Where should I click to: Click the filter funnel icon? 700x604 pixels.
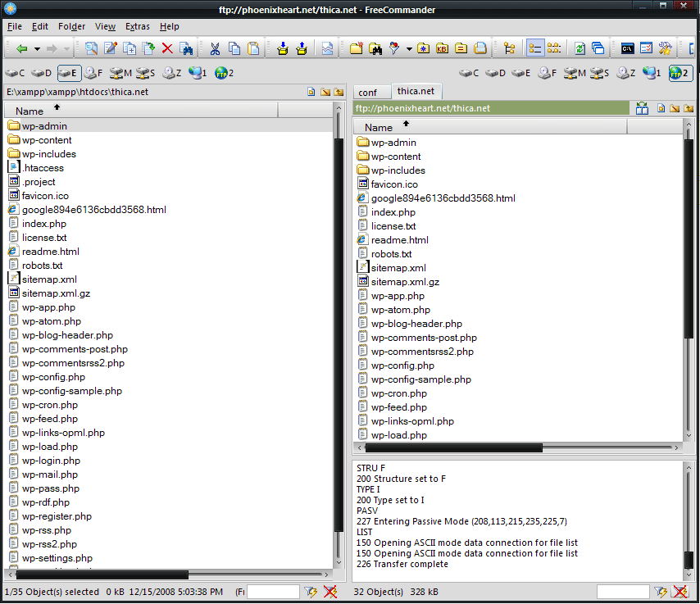point(394,48)
